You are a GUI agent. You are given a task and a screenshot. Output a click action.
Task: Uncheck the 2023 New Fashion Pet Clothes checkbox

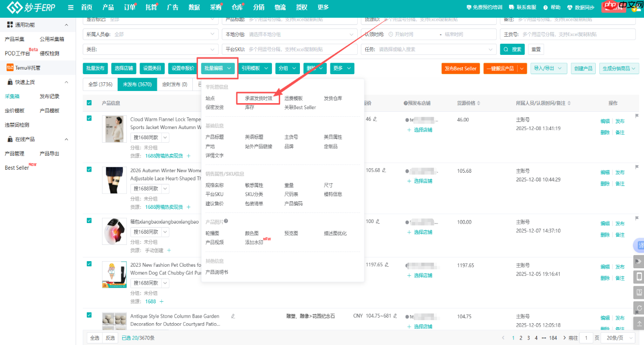click(x=89, y=264)
